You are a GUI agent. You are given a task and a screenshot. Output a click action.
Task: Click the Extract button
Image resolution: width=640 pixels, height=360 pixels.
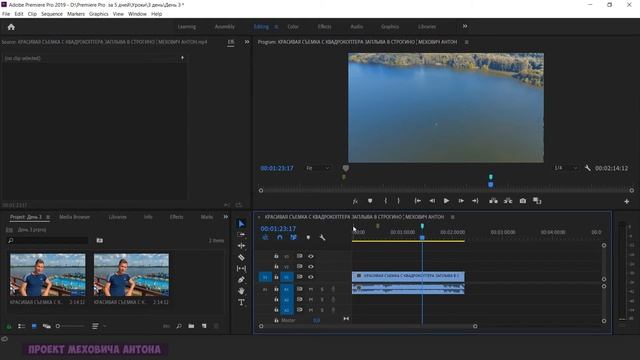pyautogui.click(x=508, y=201)
